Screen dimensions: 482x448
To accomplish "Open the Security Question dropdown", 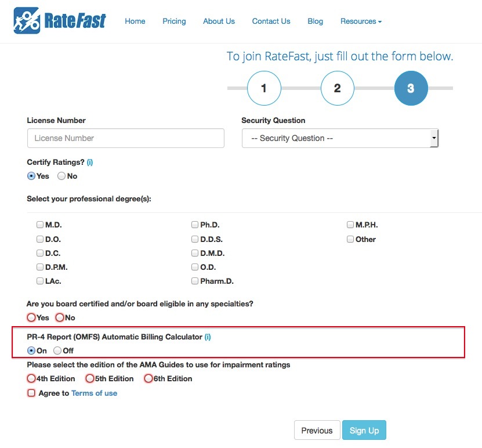I will coord(340,138).
